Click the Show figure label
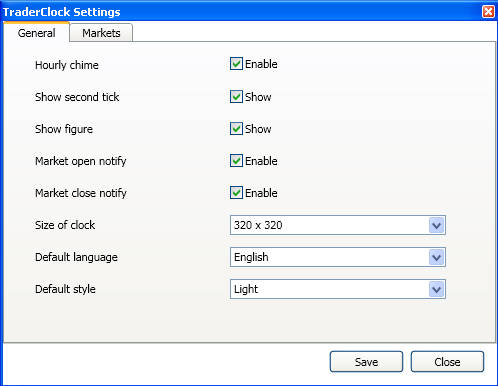The width and height of the screenshot is (498, 386). tap(64, 129)
